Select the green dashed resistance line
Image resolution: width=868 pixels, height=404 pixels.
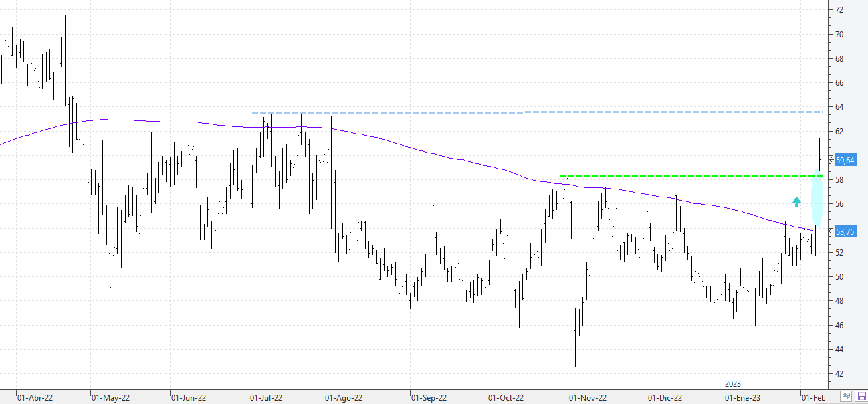click(x=691, y=175)
